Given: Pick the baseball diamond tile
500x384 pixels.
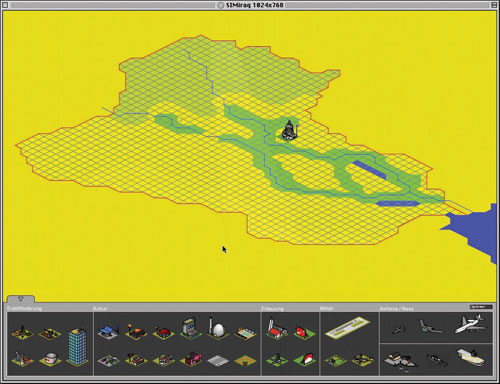Looking at the screenshot, I should (x=245, y=361).
